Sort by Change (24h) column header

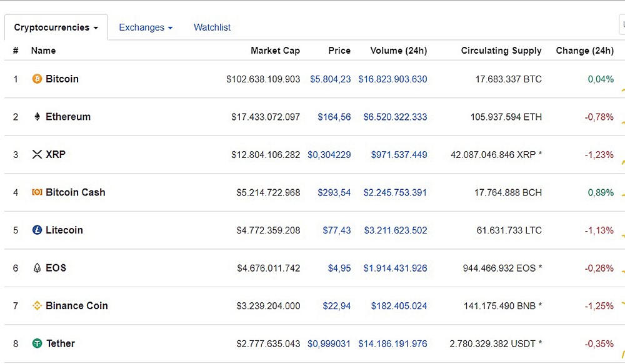[x=584, y=51]
